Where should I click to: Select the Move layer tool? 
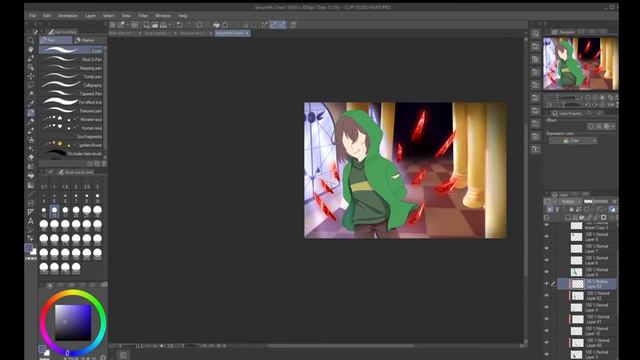(x=31, y=76)
